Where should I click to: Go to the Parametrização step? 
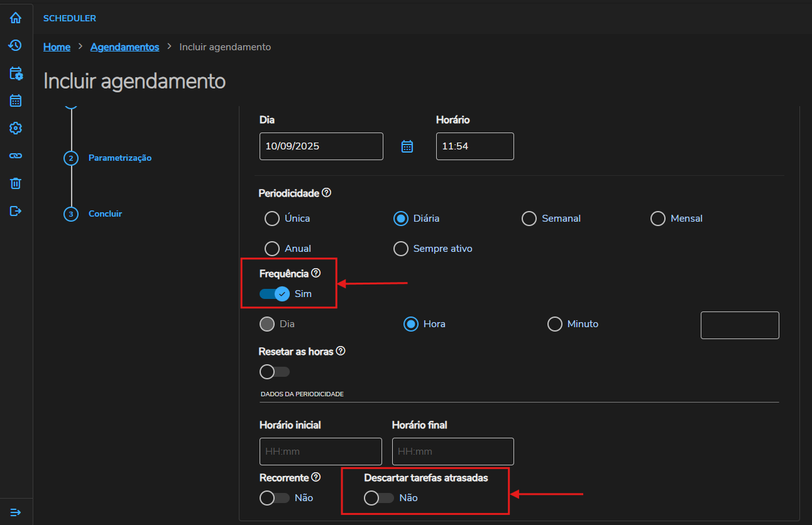[x=119, y=158]
